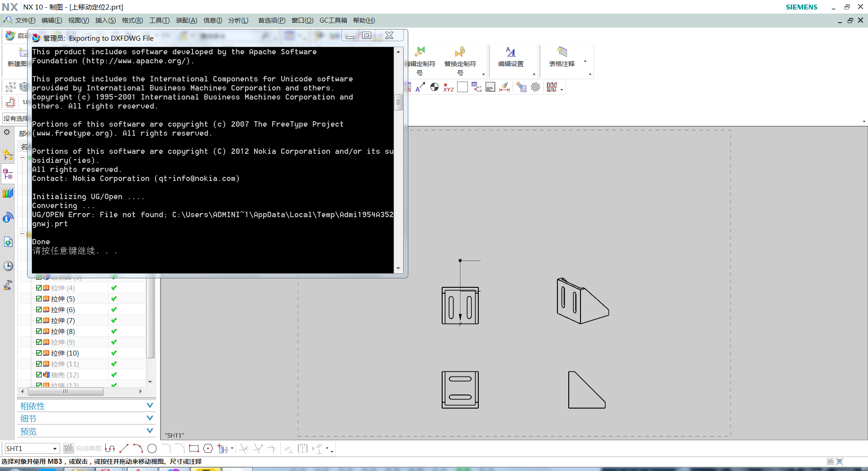This screenshot has width=868, height=471.
Task: Open the Assembly Navigator sidebar tab
Action: pos(8,155)
